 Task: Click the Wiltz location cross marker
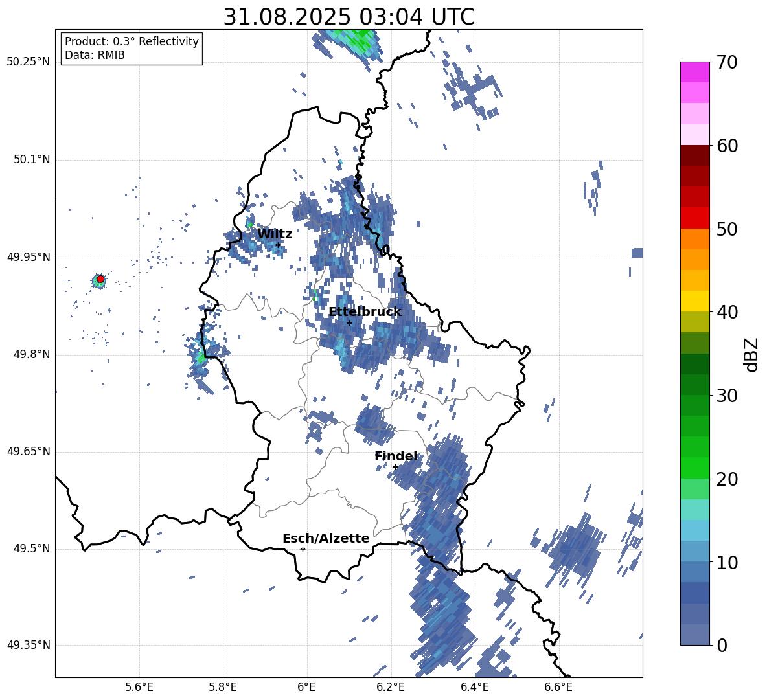279,245
